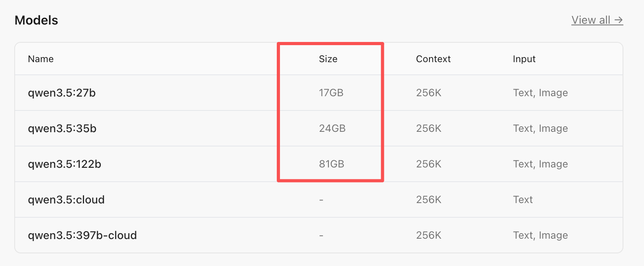Click the Models section heading

36,20
